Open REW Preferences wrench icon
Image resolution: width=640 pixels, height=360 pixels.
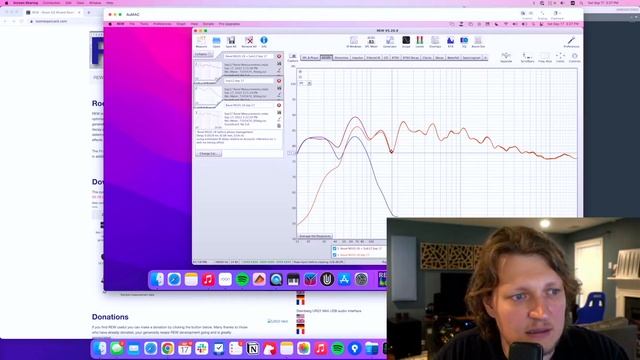pyautogui.click(x=571, y=42)
